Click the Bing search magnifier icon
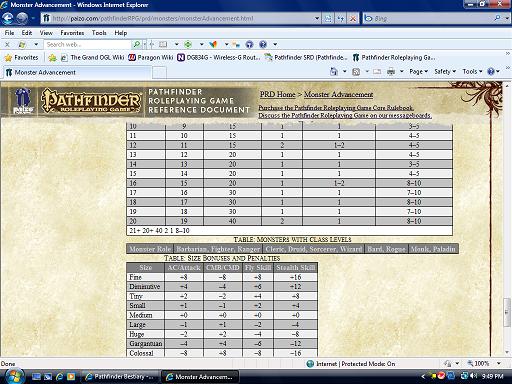This screenshot has width=512, height=384. (x=497, y=18)
